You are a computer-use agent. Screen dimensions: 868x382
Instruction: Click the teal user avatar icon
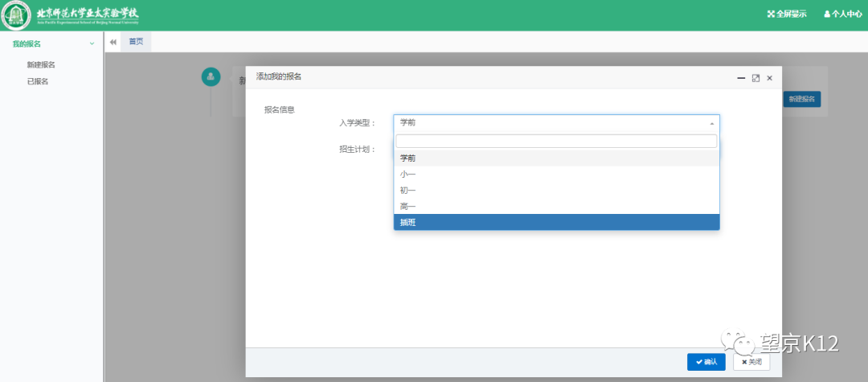point(211,77)
